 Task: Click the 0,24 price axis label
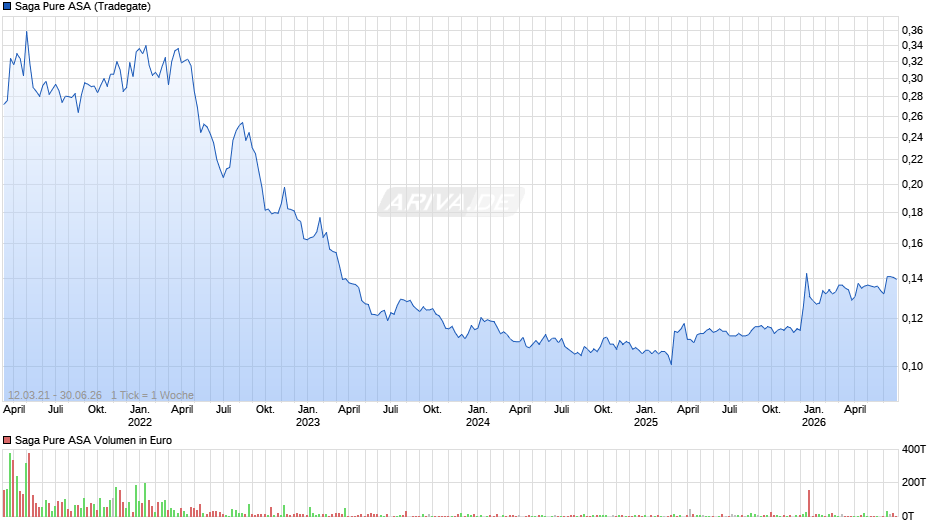(x=912, y=137)
